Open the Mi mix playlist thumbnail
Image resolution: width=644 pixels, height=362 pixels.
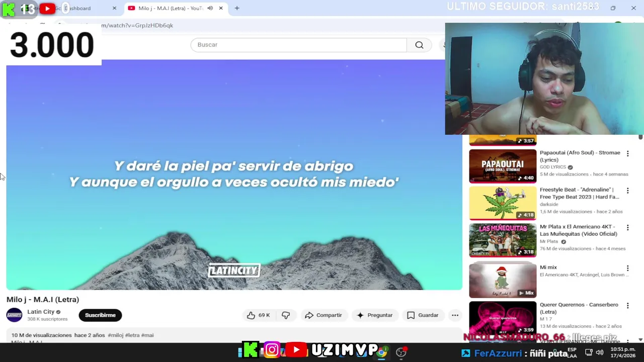click(503, 281)
